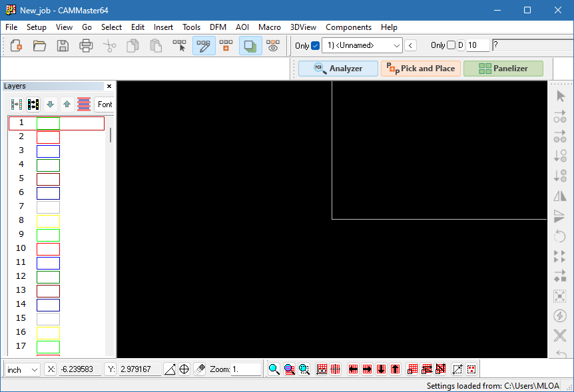
Task: Click the Print icon in toolbar
Action: 86,46
